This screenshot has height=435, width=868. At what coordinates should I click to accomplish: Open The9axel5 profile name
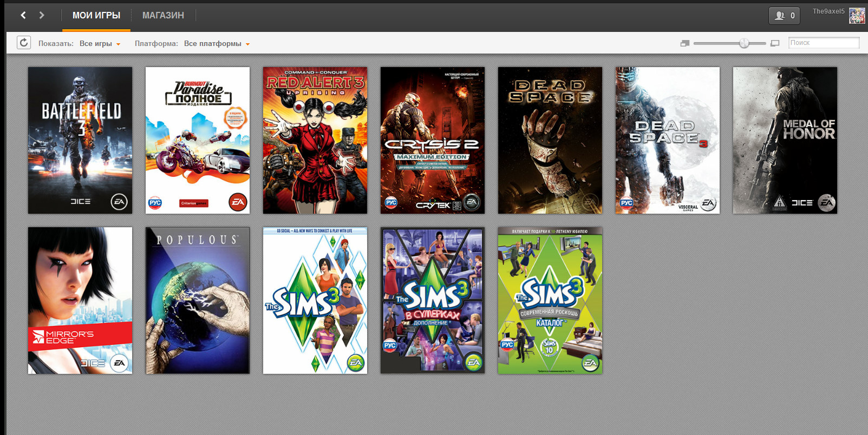pyautogui.click(x=828, y=11)
